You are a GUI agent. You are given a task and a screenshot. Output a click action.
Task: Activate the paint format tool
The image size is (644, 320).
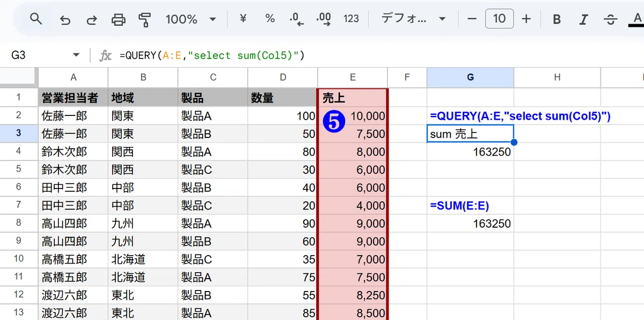pyautogui.click(x=144, y=20)
